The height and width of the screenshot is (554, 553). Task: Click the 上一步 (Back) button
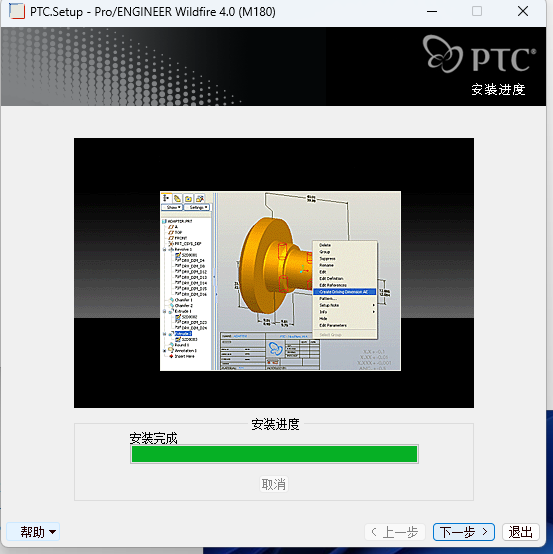pyautogui.click(x=395, y=532)
